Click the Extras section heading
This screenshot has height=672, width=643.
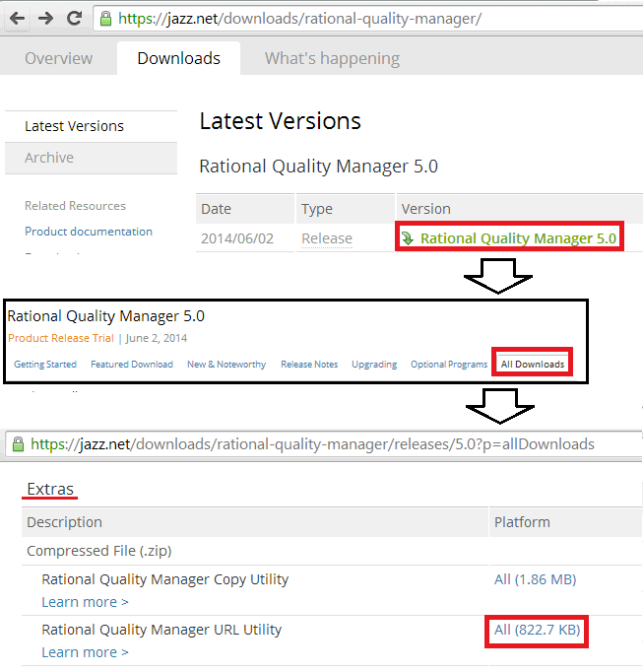[x=50, y=489]
